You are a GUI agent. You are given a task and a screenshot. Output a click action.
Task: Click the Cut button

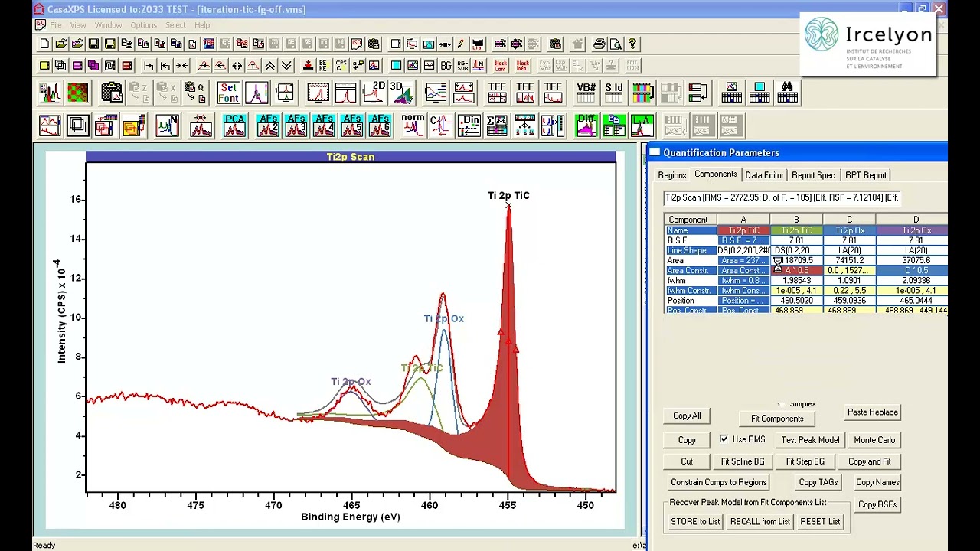tap(687, 461)
